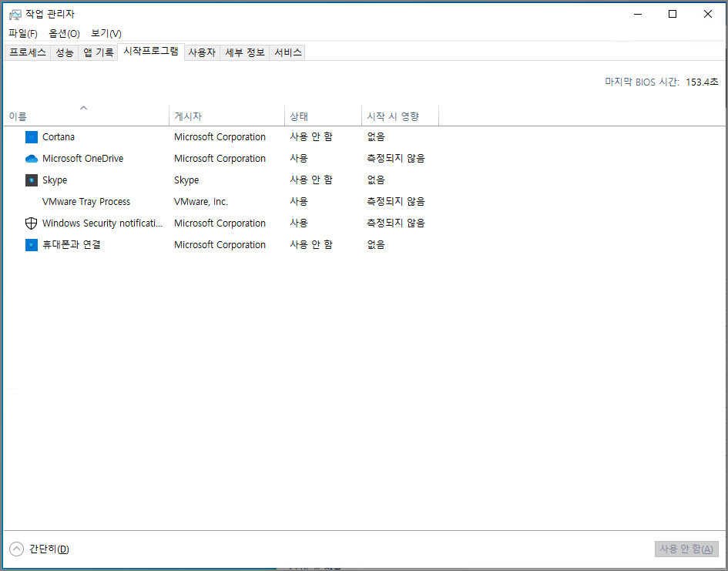Image resolution: width=728 pixels, height=571 pixels.
Task: Click the Skype app icon
Action: (x=31, y=180)
